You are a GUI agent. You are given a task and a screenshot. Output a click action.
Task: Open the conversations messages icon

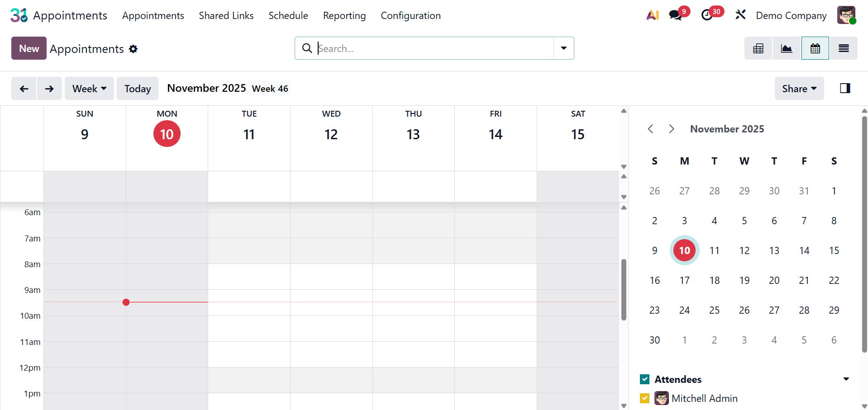coord(676,15)
